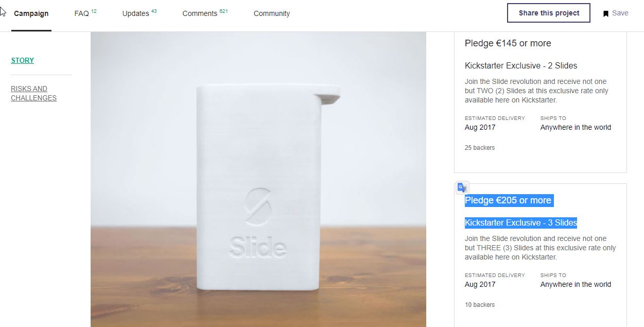The height and width of the screenshot is (327, 644).
Task: Click the Google Translate popup icon
Action: coord(463,188)
